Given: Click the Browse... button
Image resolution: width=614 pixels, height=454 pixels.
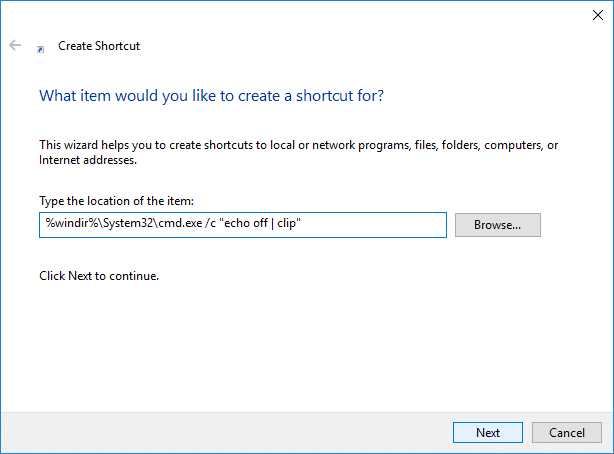Looking at the screenshot, I should (x=497, y=225).
